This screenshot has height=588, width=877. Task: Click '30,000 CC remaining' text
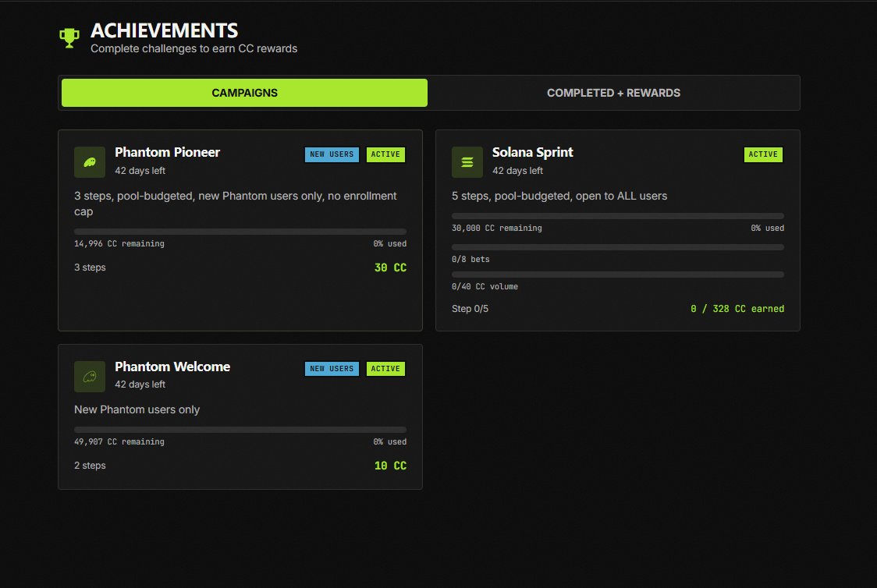click(497, 228)
